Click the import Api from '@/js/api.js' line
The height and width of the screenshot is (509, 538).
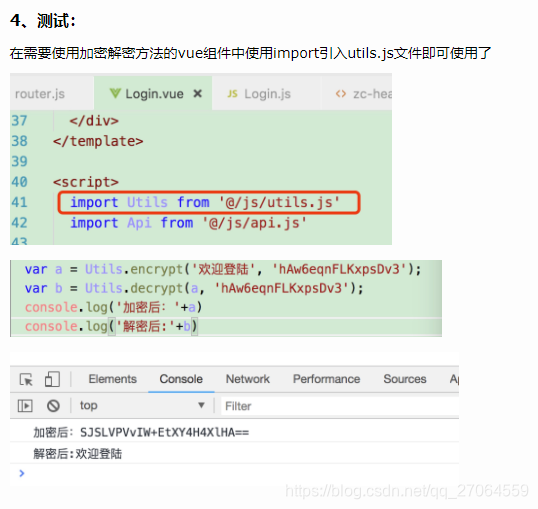[x=188, y=223]
